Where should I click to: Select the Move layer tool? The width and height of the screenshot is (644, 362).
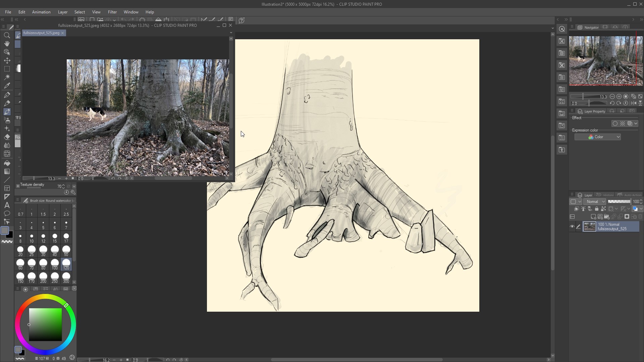click(7, 60)
